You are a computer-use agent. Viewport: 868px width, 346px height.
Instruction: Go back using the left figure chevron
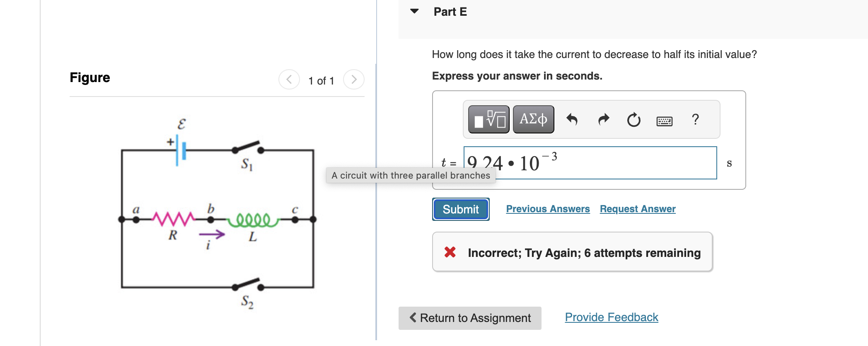[289, 79]
